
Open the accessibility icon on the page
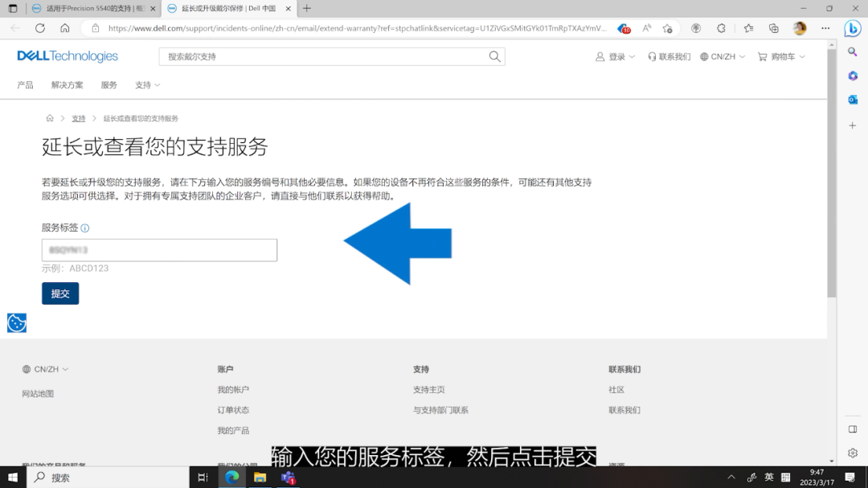click(x=16, y=322)
